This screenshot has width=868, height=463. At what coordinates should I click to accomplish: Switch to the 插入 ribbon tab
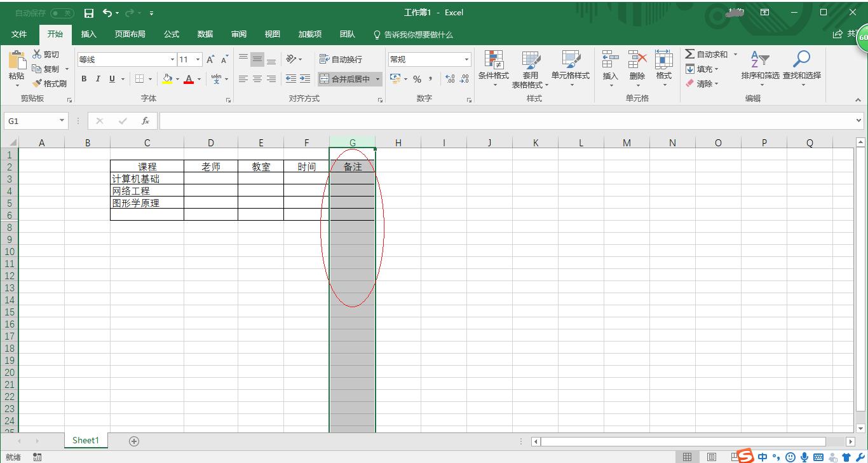coord(89,34)
